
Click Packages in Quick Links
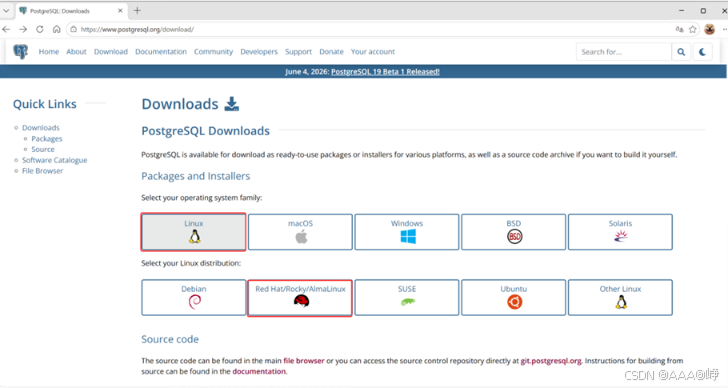tap(46, 138)
